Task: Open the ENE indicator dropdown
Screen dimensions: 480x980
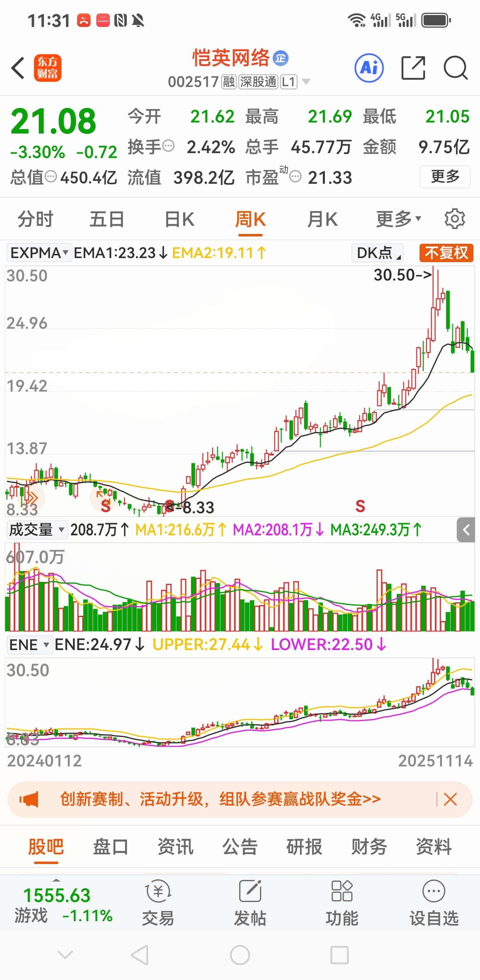Action: pyautogui.click(x=29, y=645)
